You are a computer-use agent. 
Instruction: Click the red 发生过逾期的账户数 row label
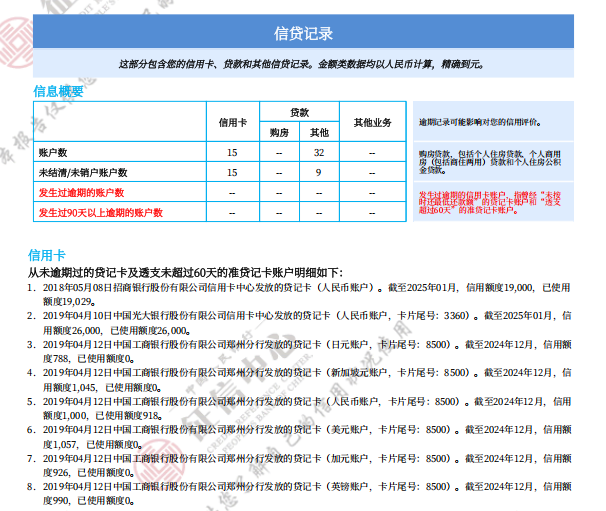tap(81, 192)
